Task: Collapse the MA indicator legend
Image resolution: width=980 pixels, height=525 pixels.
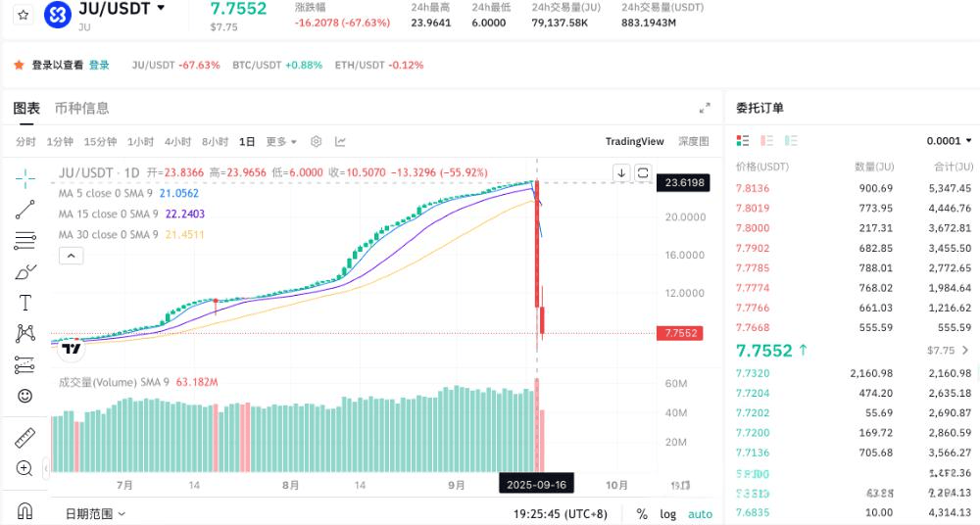Action: tap(71, 256)
